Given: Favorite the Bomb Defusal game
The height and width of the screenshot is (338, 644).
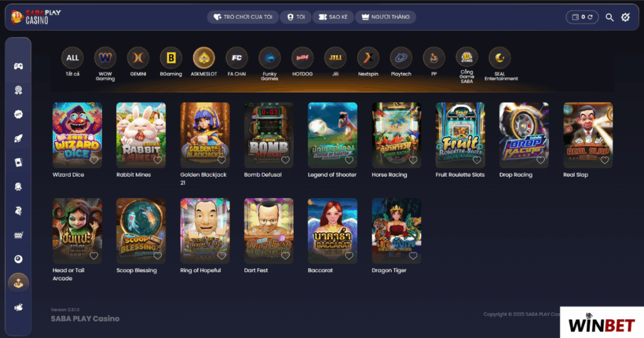Looking at the screenshot, I should pos(286,160).
